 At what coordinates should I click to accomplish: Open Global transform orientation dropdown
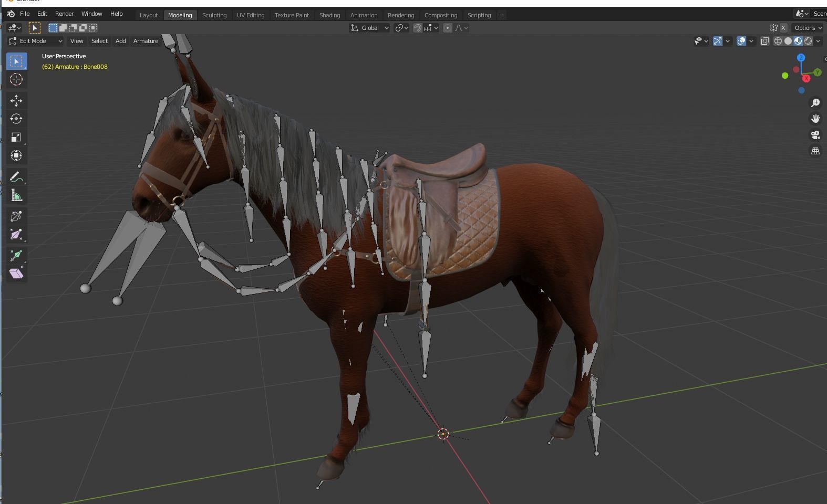[370, 28]
